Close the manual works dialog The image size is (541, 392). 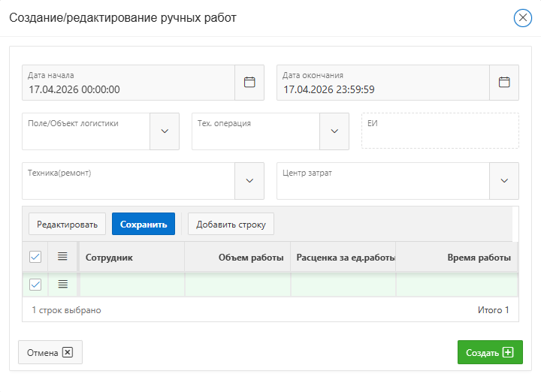(x=522, y=18)
